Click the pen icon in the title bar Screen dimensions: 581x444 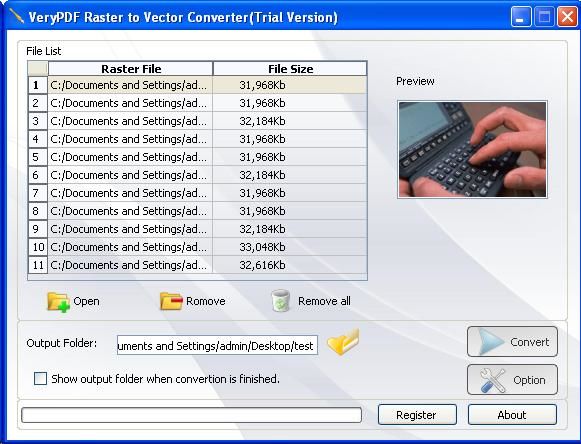coord(16,16)
